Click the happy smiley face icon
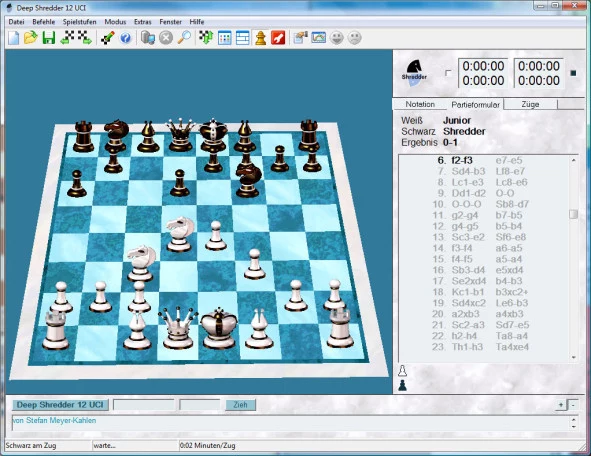The image size is (591, 456). pos(337,38)
